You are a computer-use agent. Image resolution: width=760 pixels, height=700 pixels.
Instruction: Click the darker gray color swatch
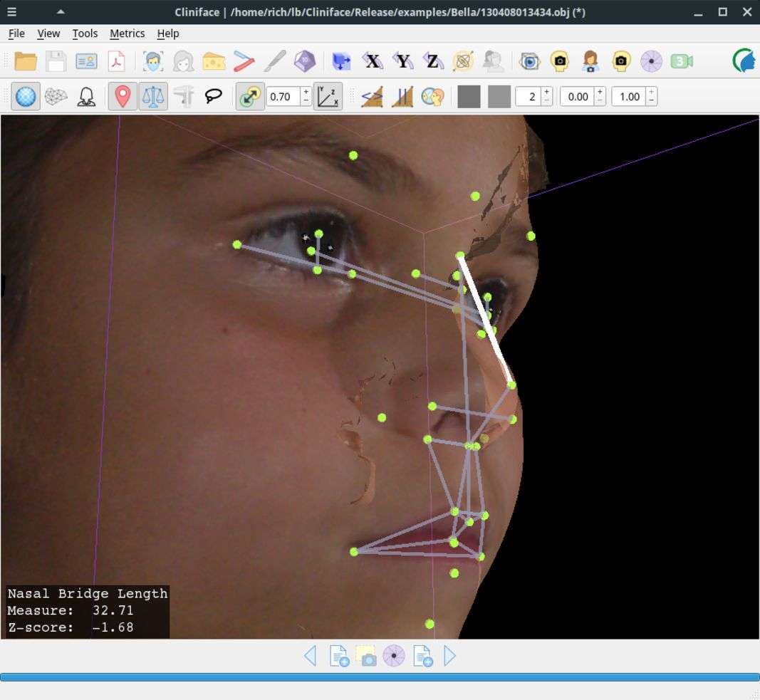pyautogui.click(x=469, y=96)
